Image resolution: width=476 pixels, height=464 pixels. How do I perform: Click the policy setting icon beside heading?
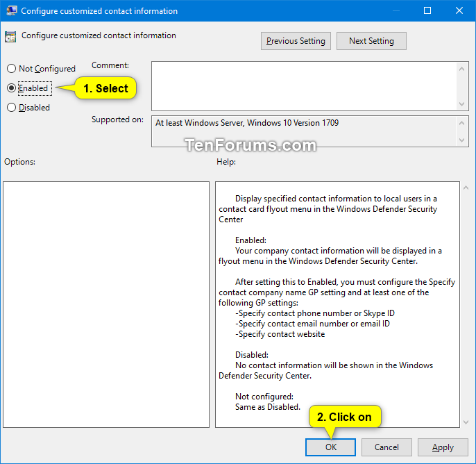10,37
